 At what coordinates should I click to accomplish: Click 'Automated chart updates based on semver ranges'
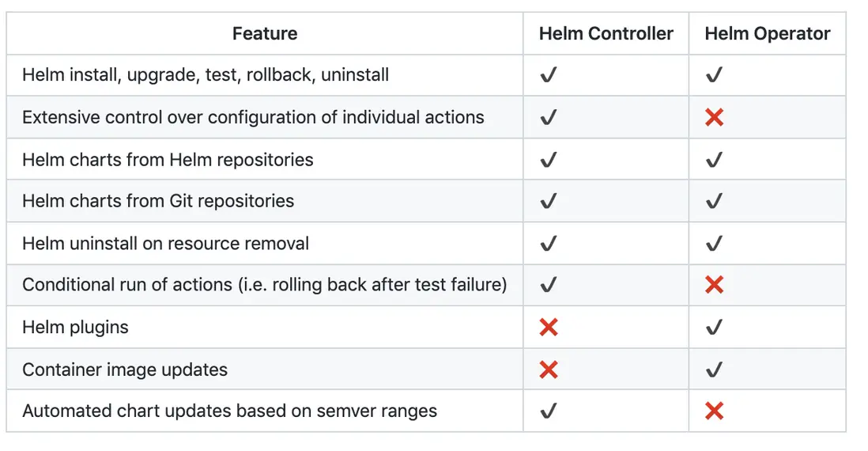click(x=229, y=411)
